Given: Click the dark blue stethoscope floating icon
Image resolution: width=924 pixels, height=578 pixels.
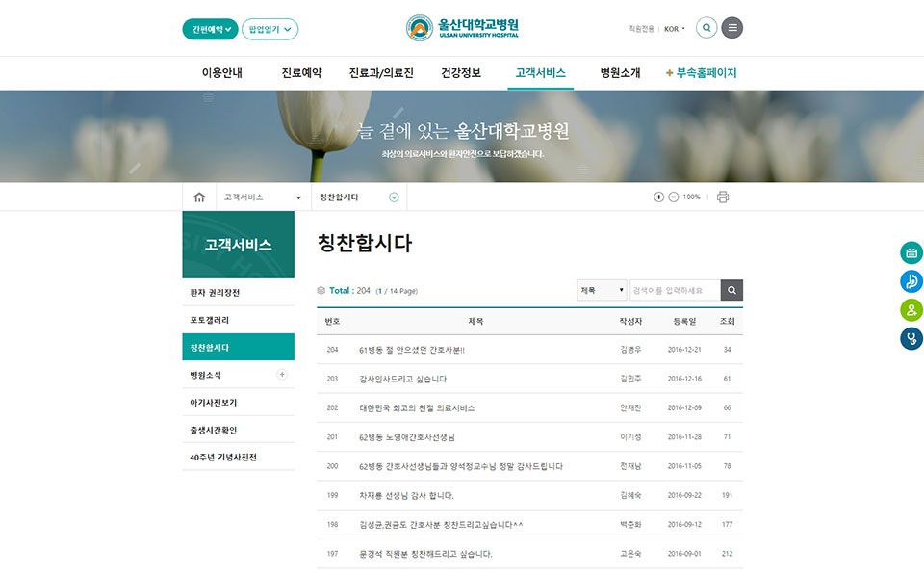Looking at the screenshot, I should coord(911,339).
